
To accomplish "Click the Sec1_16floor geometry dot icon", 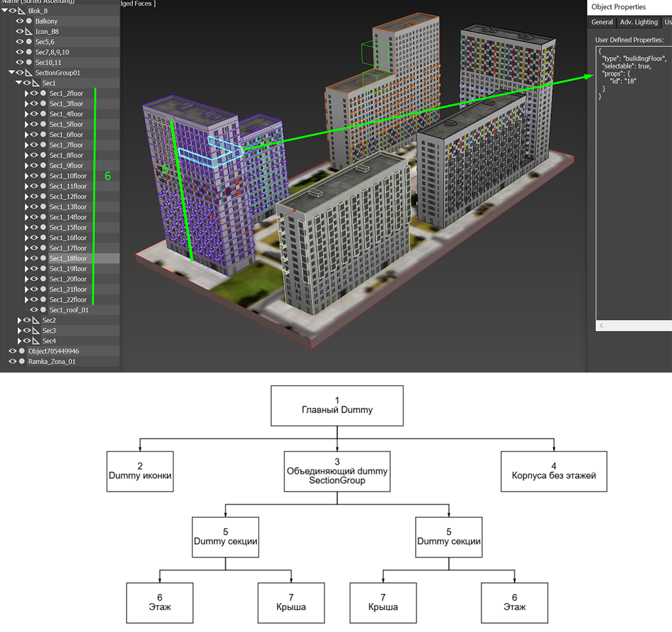I will tap(43, 238).
